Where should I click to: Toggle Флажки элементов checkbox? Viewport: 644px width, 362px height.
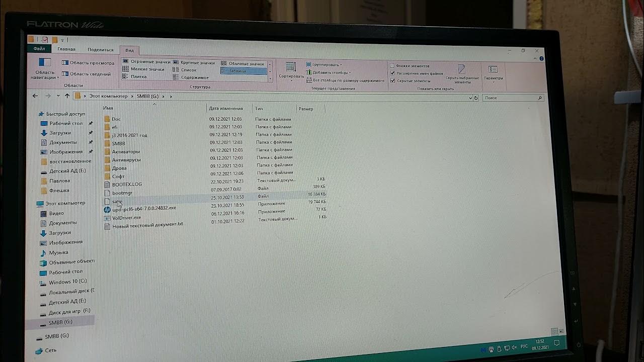392,66
